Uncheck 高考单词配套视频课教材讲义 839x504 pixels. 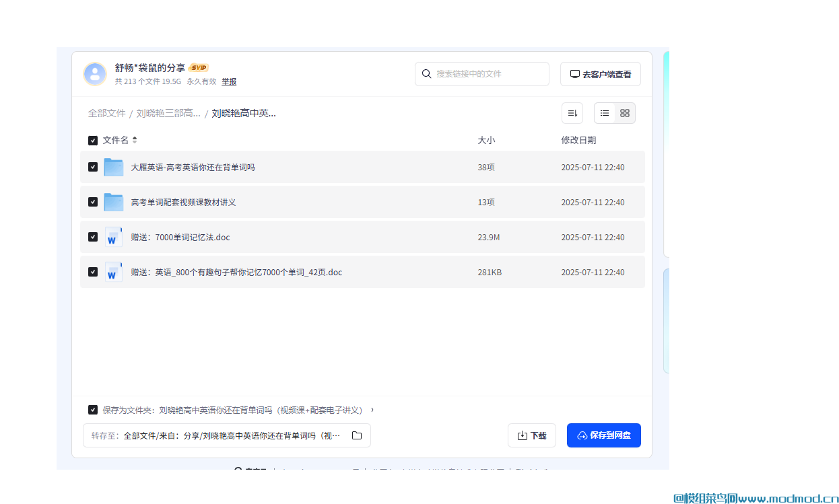coord(93,202)
